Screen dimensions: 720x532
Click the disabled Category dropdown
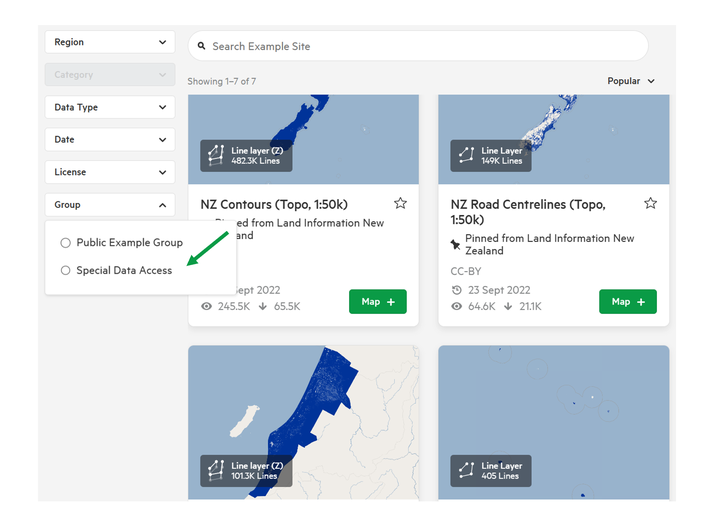[x=110, y=74]
